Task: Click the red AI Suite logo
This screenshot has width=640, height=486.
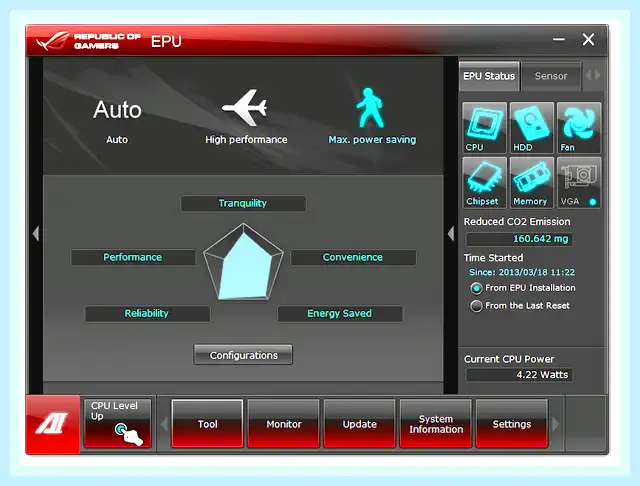Action: (53, 424)
